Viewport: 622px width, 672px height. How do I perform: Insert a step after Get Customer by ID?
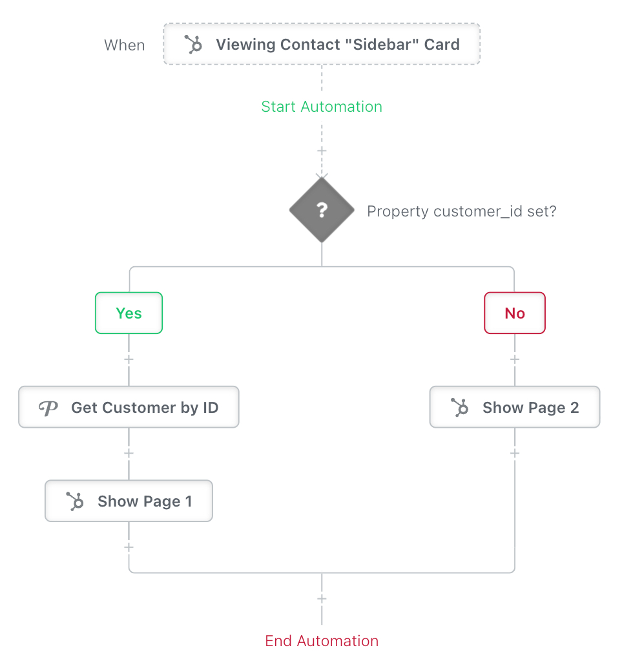click(129, 454)
